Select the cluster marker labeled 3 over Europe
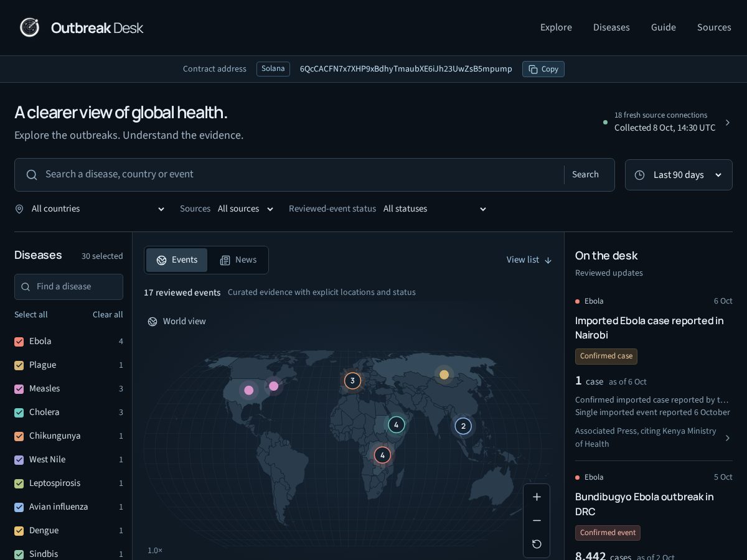 (x=352, y=381)
